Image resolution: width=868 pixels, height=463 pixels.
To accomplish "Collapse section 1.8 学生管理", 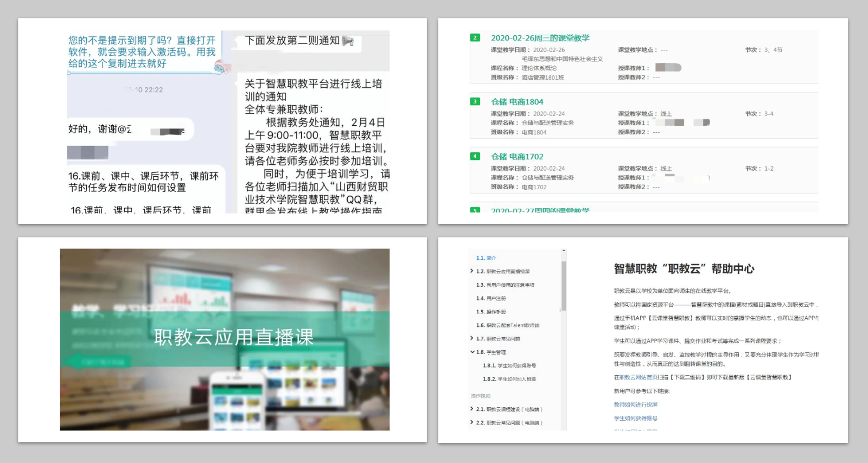I will (472, 352).
